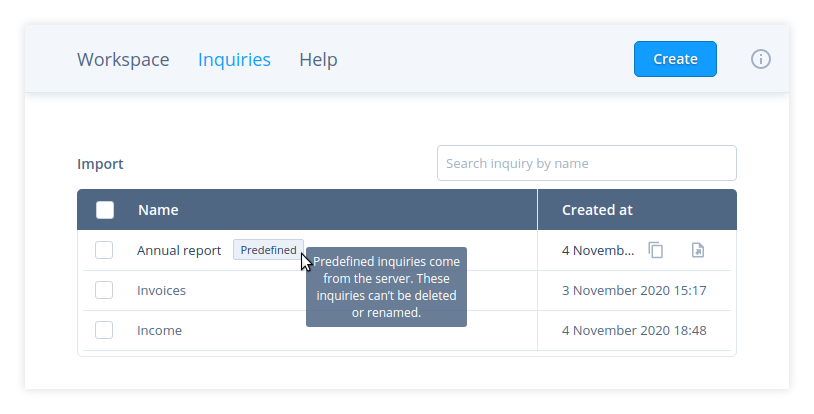The height and width of the screenshot is (414, 814).
Task: Click the Invoices date 3 November 2020 15:17
Action: (x=634, y=290)
